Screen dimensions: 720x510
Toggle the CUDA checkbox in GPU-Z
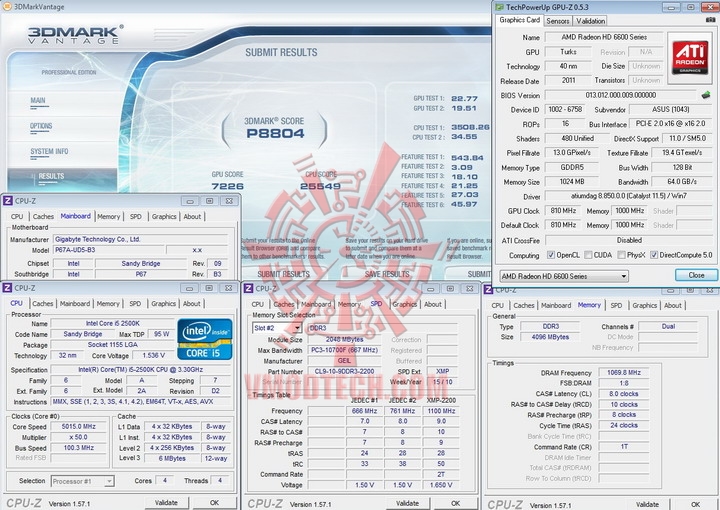click(x=588, y=255)
